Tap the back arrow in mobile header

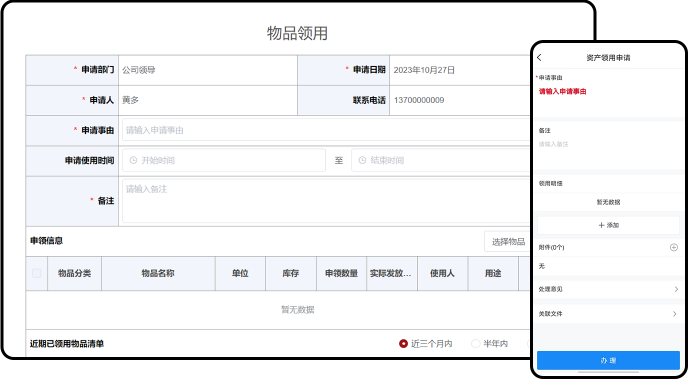tap(539, 57)
